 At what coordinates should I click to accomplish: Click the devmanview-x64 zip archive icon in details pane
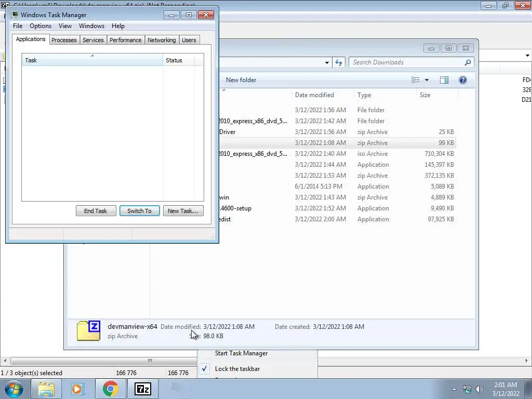88,330
